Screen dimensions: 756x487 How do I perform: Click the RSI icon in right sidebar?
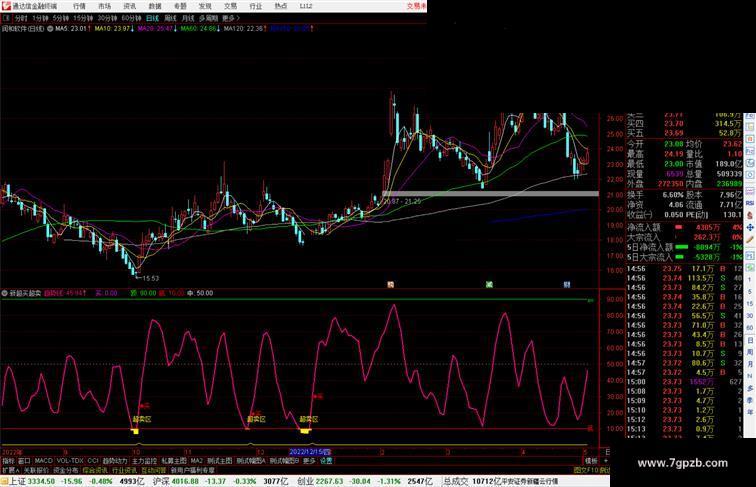tap(750, 203)
